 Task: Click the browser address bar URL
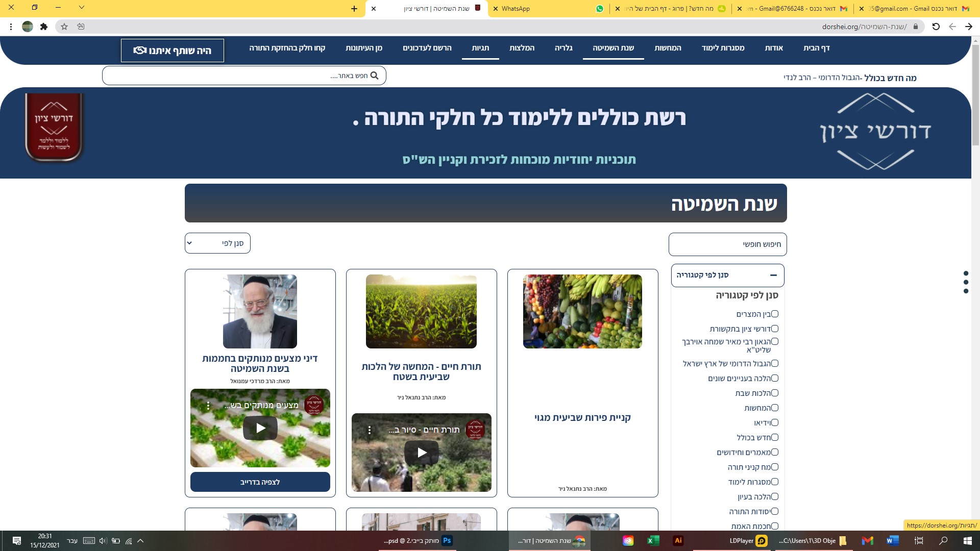[x=864, y=27]
